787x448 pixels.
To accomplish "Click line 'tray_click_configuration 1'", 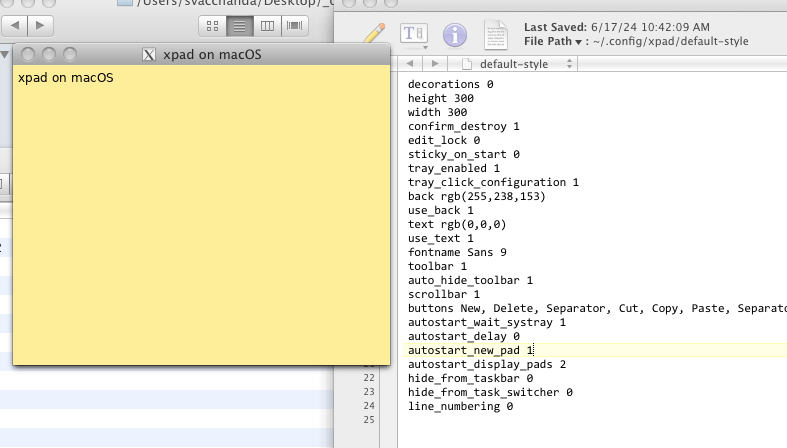I will click(x=493, y=183).
